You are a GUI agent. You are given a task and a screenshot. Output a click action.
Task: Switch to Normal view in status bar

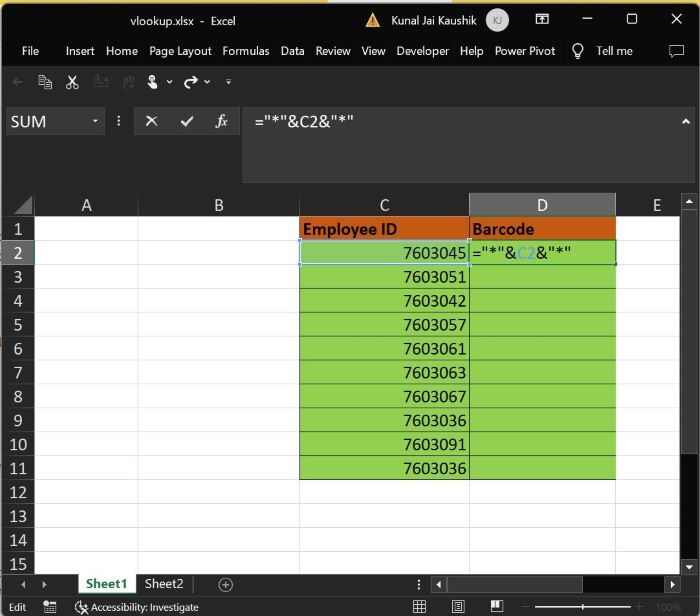pos(420,607)
